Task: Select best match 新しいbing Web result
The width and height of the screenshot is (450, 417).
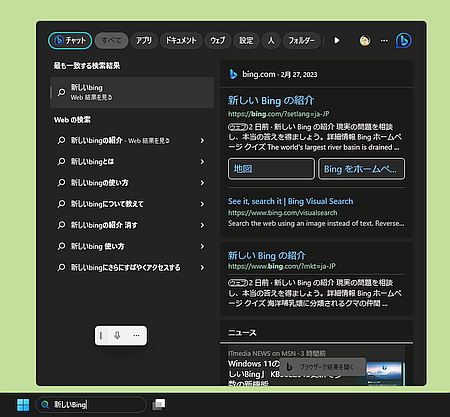Action: pyautogui.click(x=132, y=92)
